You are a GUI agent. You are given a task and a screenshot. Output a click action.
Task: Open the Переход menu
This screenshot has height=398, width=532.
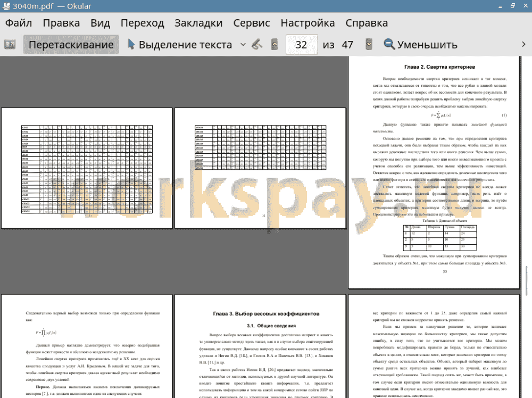[142, 23]
